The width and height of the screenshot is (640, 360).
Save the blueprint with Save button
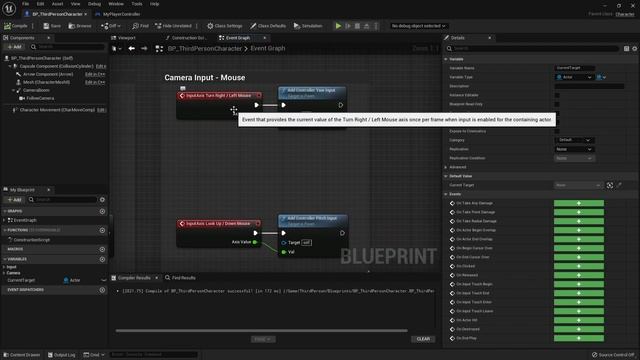pos(52,26)
